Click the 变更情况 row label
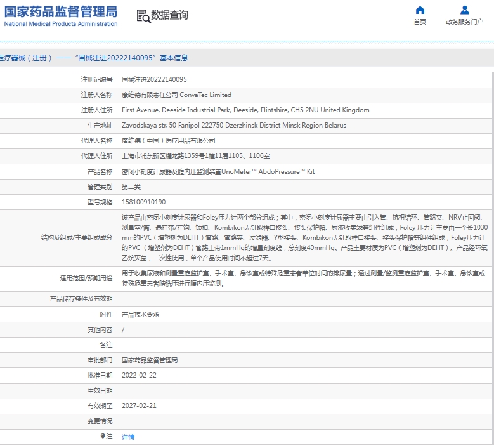The height and width of the screenshot is (448, 494). coord(100,421)
